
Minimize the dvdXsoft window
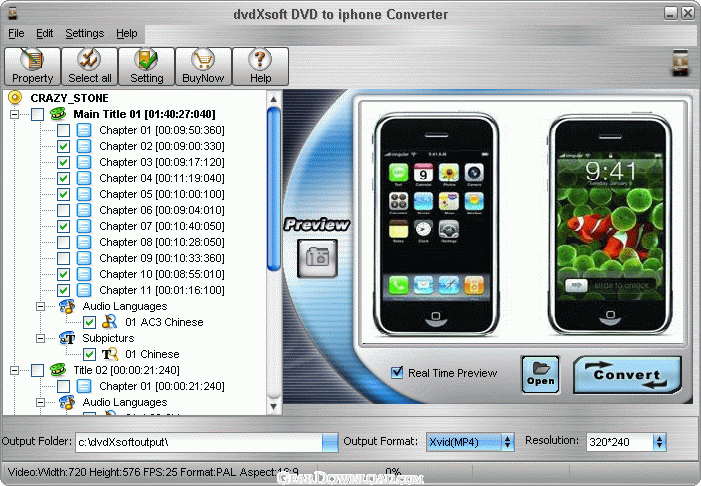[670, 13]
